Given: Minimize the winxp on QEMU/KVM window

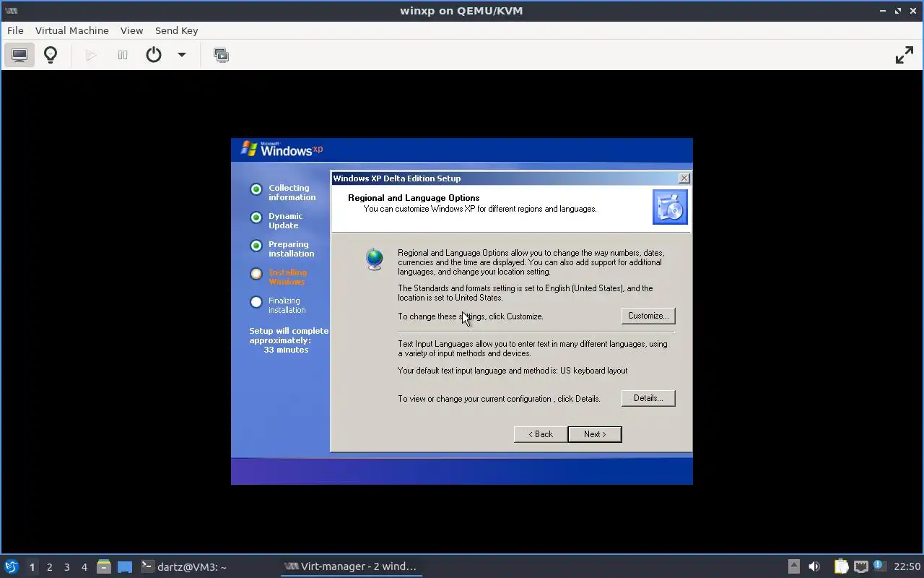Looking at the screenshot, I should pos(883,11).
